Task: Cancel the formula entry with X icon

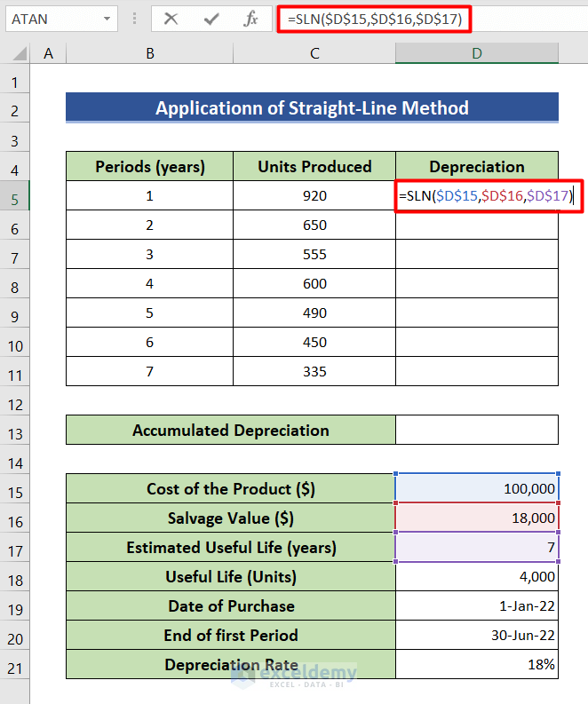Action: coord(171,19)
